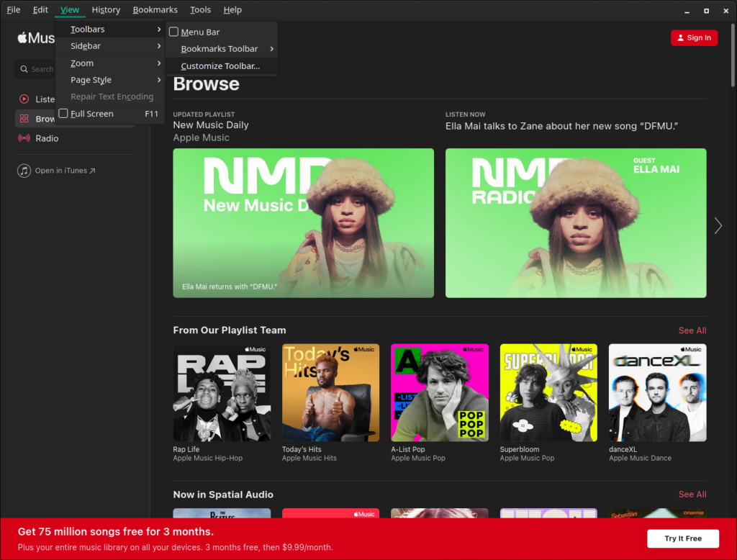Expand the Zoom submenu
Screen dimensions: 737x560
[110, 63]
